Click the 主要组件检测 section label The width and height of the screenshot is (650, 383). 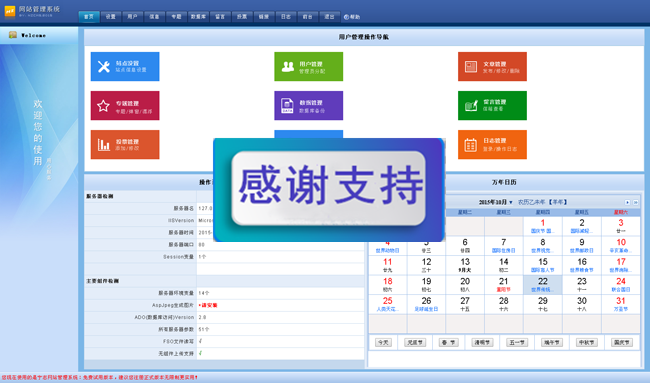pos(102,281)
